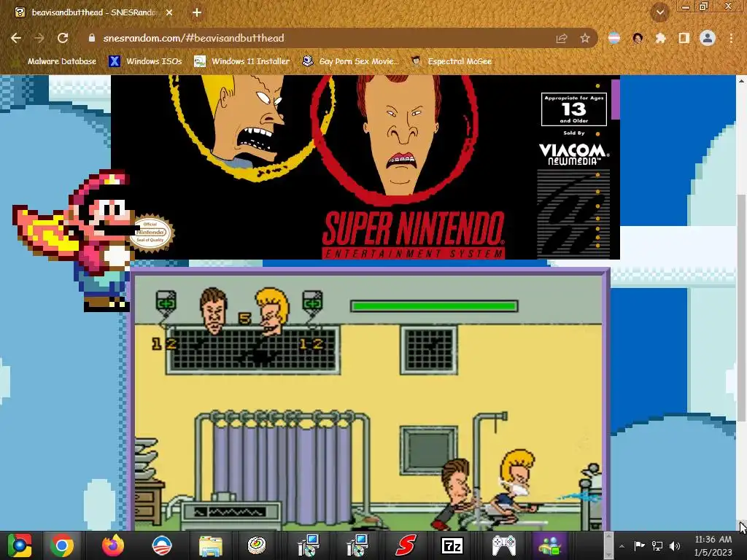Image resolution: width=747 pixels, height=560 pixels.
Task: Click the page vertical scrollbar thumb
Action: coord(741,307)
